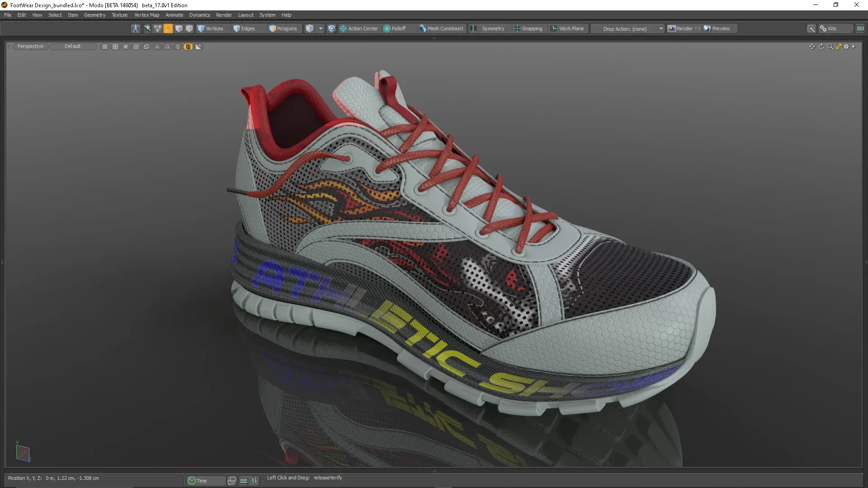Open the Edit menu
The width and height of the screenshot is (868, 488).
tap(22, 15)
